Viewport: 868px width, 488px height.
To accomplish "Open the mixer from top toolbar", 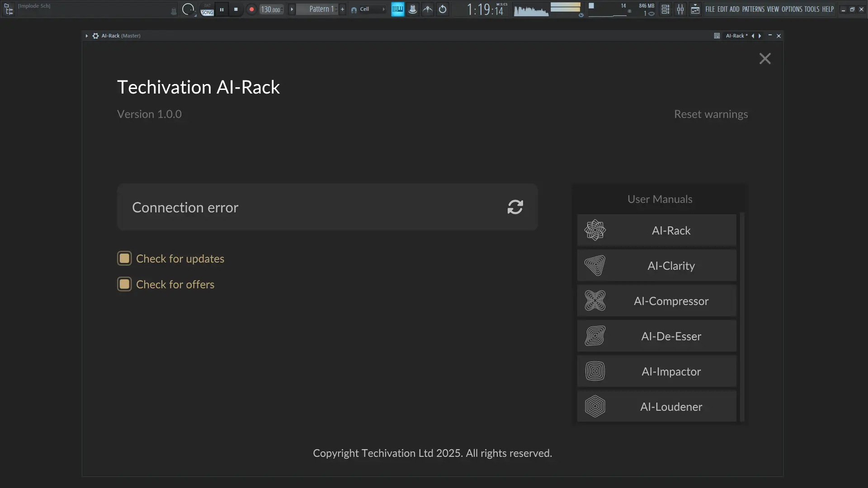I will [x=680, y=9].
